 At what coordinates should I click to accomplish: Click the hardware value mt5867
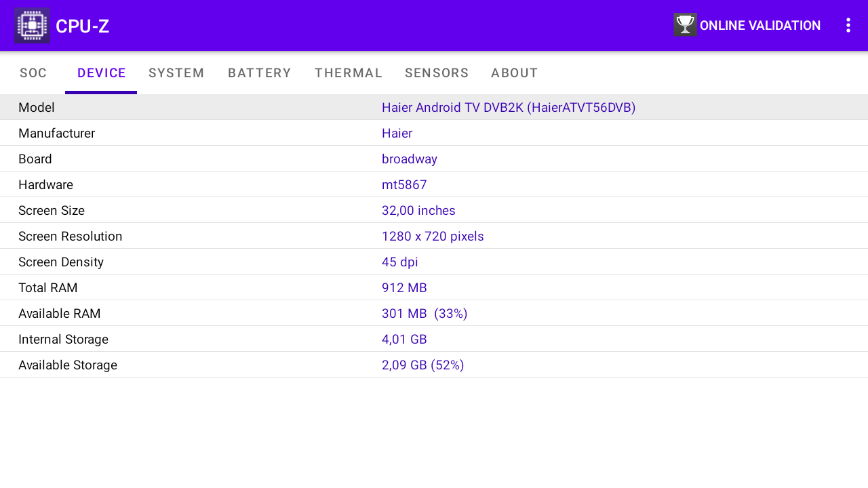[404, 184]
